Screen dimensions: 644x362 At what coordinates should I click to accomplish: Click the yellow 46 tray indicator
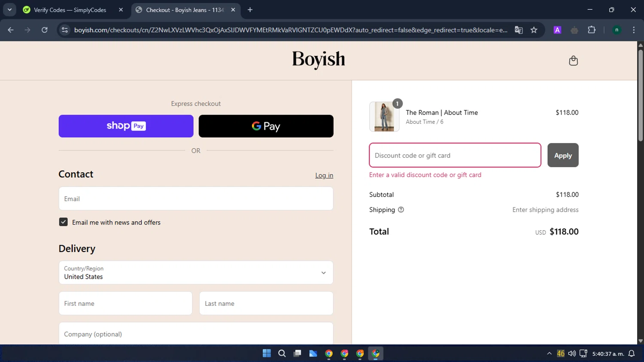[561, 353]
